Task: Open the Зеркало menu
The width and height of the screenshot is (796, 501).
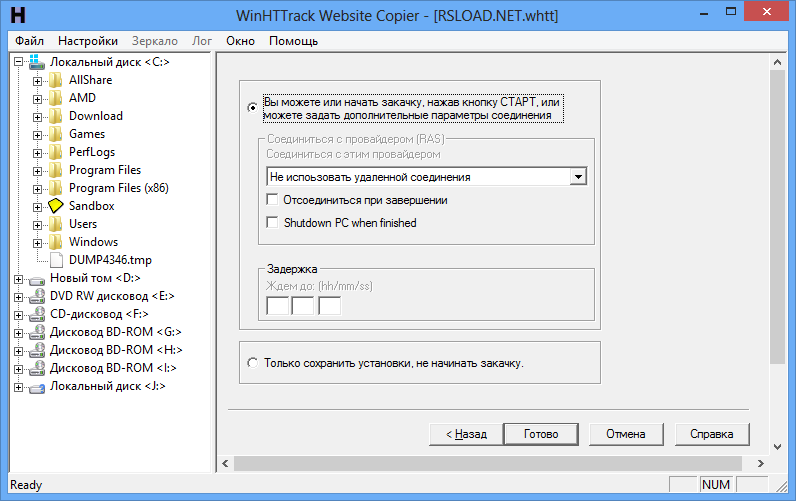Action: [x=155, y=41]
